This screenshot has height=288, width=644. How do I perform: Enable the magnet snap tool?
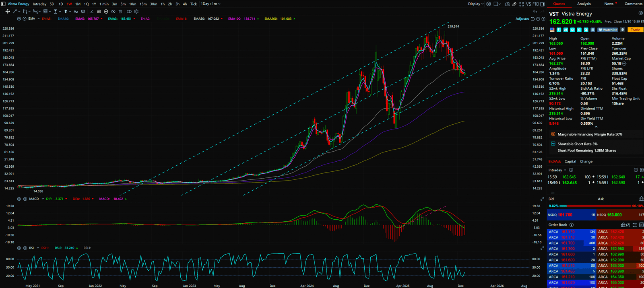click(99, 12)
